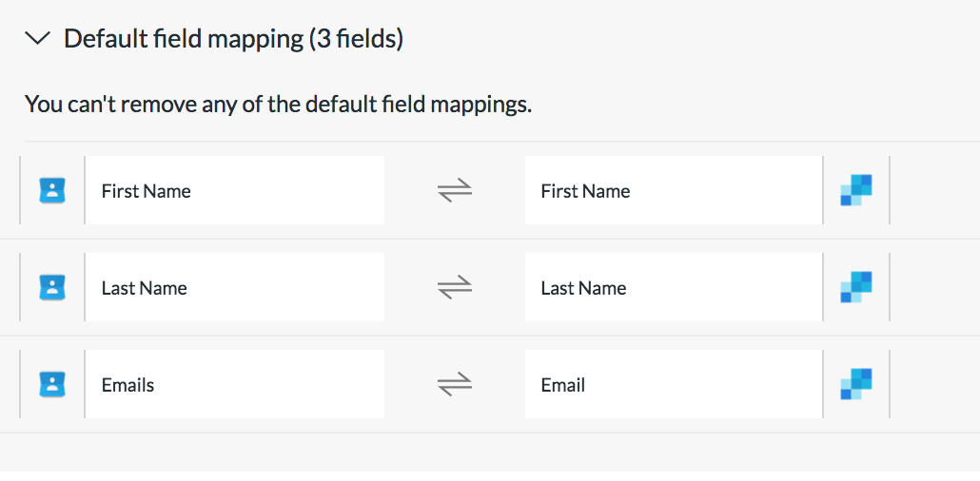980x481 pixels.
Task: Toggle sync direction arrows for Emails mapping
Action: (455, 384)
